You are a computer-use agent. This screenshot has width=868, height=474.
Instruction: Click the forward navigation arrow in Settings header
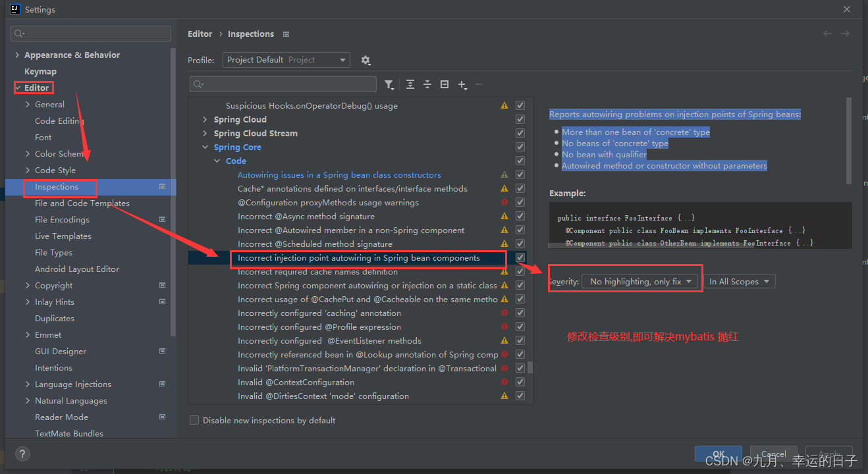point(845,34)
